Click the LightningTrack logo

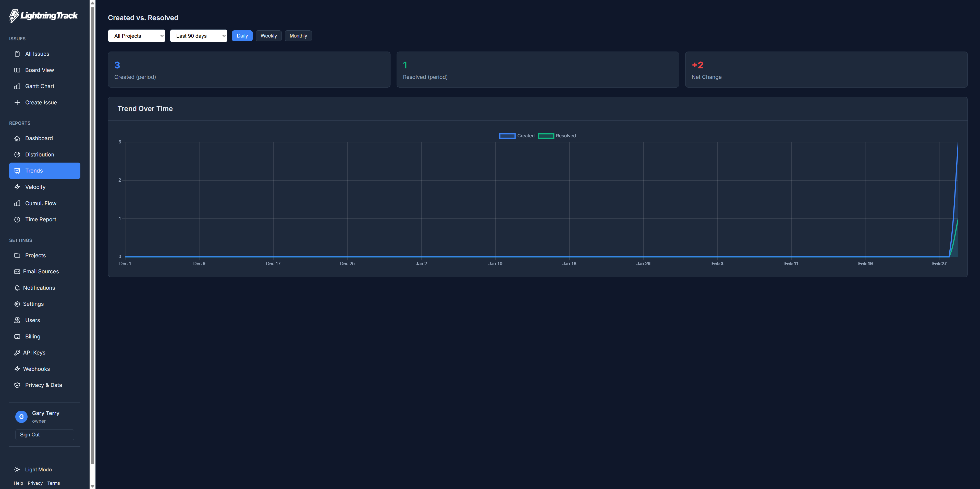coord(43,16)
